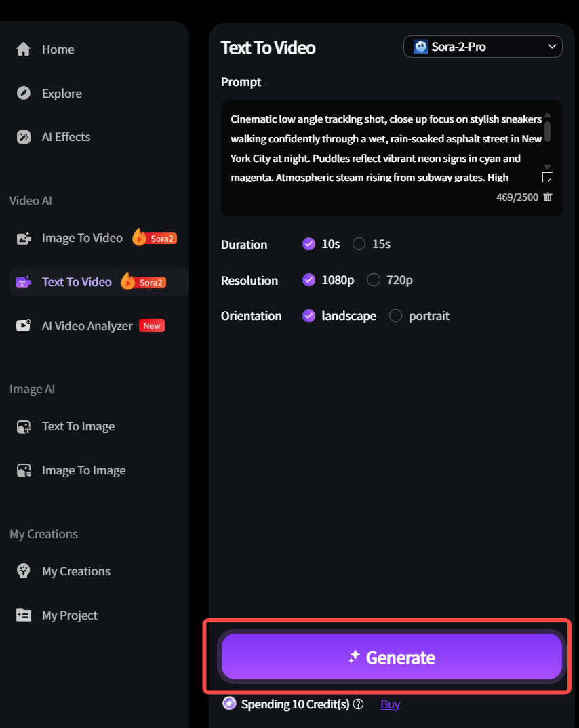The width and height of the screenshot is (579, 728).
Task: Open the Image To Video menu item
Action: click(x=82, y=238)
